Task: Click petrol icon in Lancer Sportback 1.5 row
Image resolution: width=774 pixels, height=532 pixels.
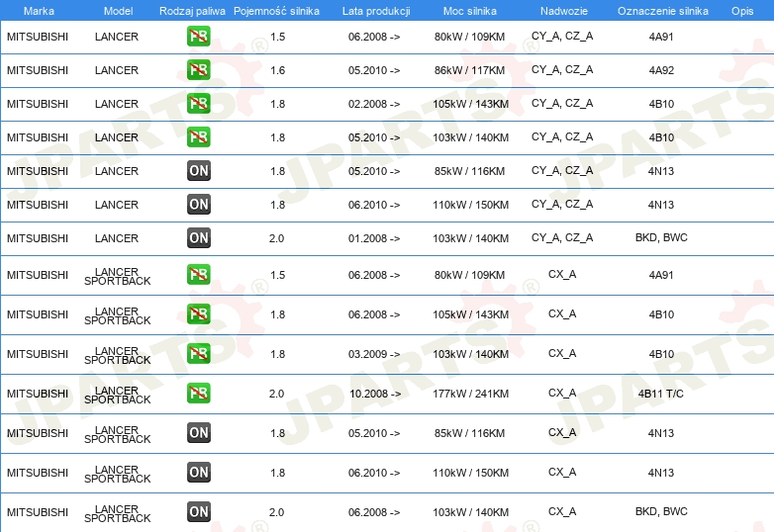Action: [x=198, y=274]
